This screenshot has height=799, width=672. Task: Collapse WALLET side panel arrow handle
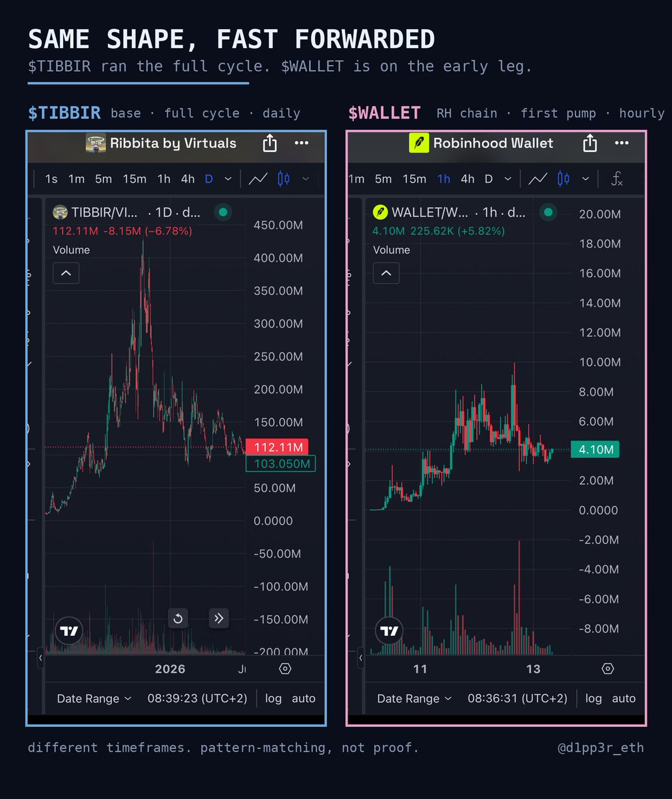(361, 658)
